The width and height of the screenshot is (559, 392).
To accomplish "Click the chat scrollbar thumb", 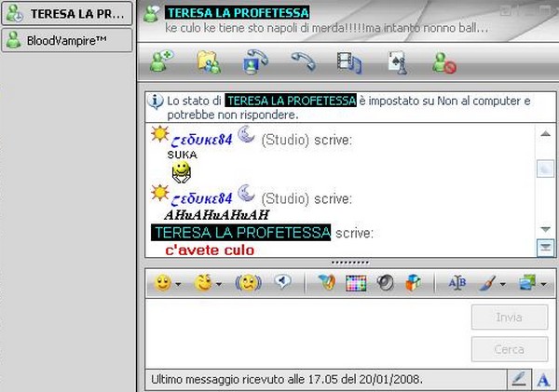I will pyautogui.click(x=545, y=169).
